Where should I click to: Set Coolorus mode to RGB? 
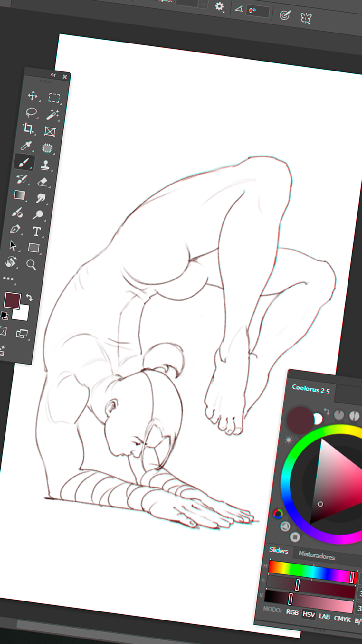click(x=292, y=612)
